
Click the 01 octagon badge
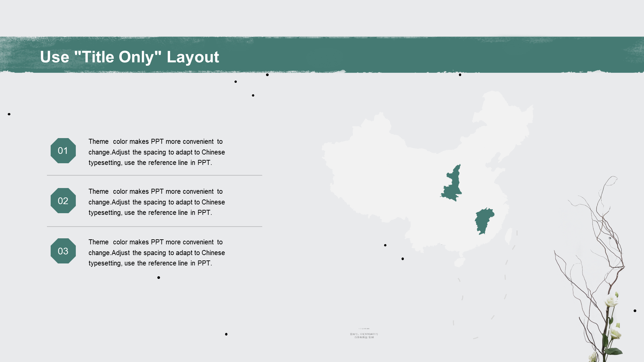click(x=63, y=151)
